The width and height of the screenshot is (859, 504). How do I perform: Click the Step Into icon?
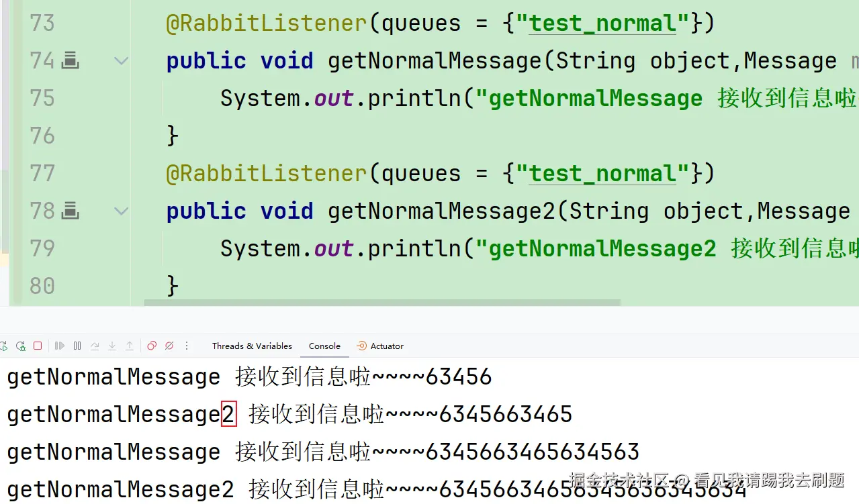coord(112,346)
